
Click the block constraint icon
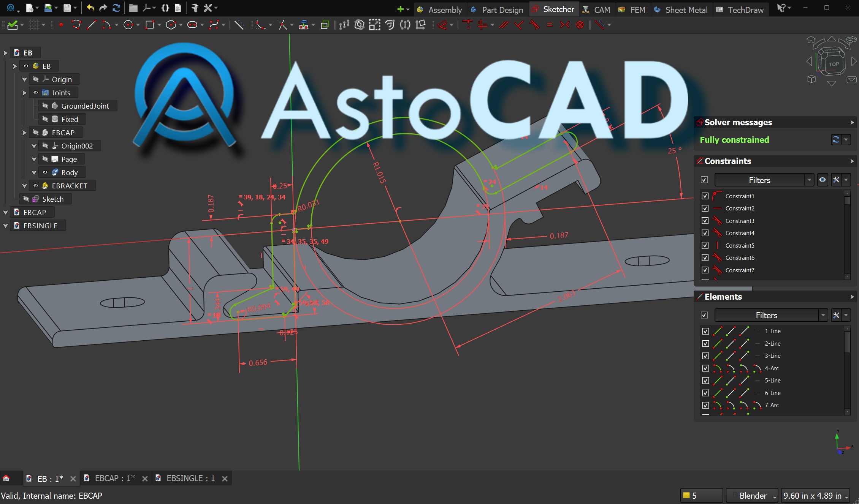click(580, 25)
